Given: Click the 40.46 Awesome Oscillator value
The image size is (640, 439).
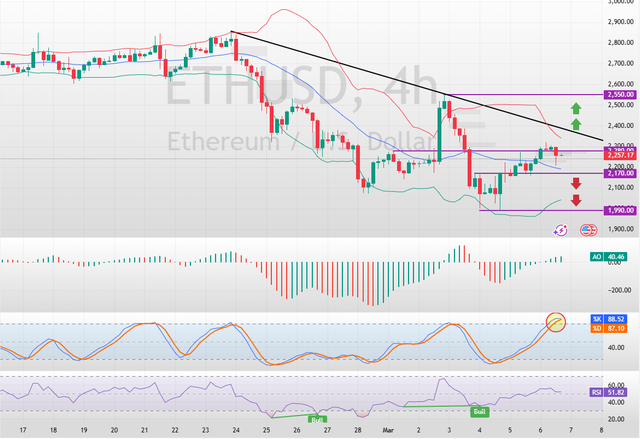Looking at the screenshot, I should 616,257.
